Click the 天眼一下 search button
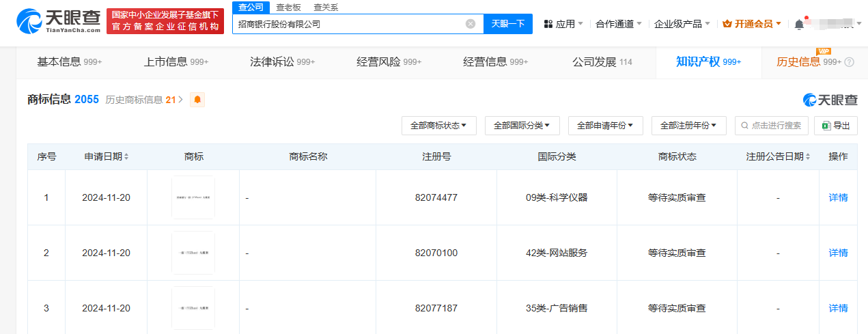 tap(508, 24)
